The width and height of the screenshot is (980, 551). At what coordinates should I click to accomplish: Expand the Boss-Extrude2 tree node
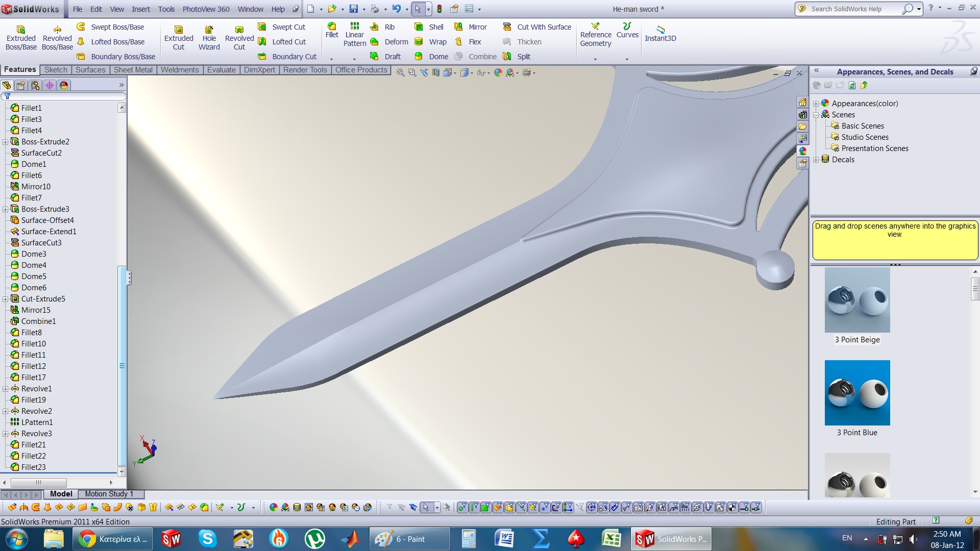click(x=5, y=142)
